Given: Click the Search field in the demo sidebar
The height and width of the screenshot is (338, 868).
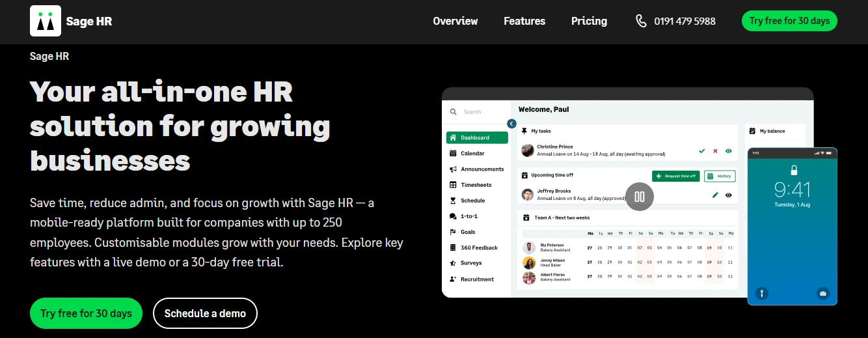Looking at the screenshot, I should point(476,112).
